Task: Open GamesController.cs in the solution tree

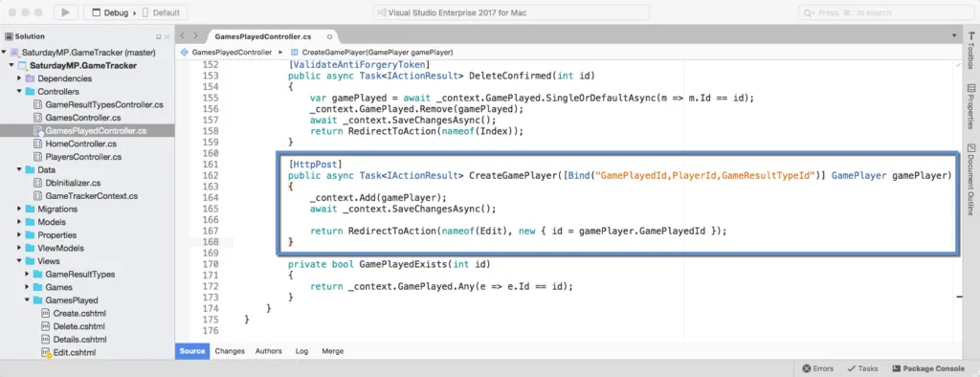Action: pos(83,118)
